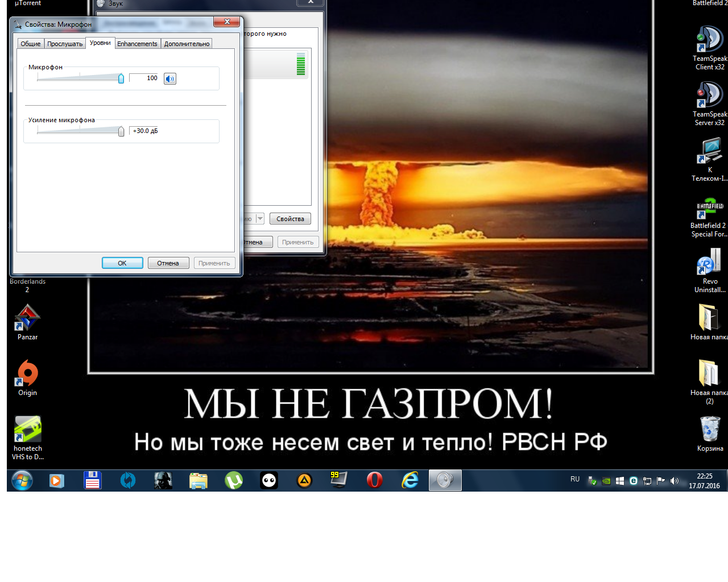Viewport: 728px width, 582px height.
Task: Click the Свойства button in Sound window
Action: tap(290, 219)
